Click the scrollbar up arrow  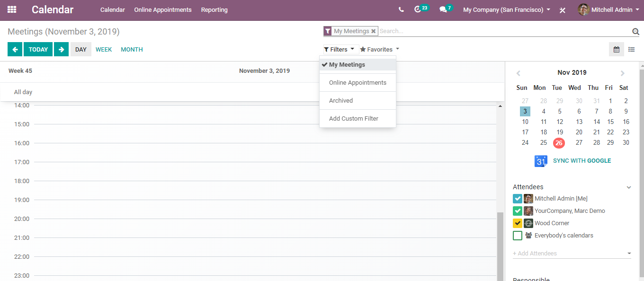point(500,106)
